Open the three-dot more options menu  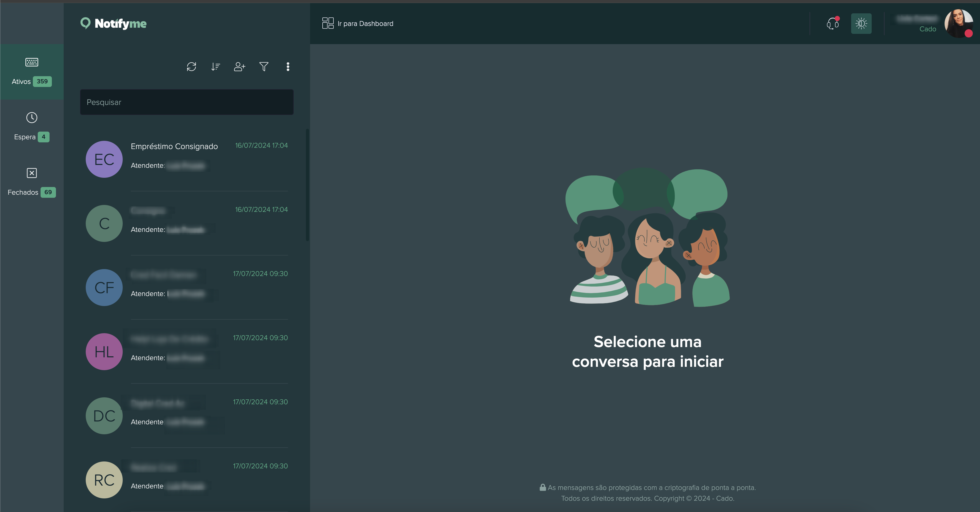click(x=287, y=66)
